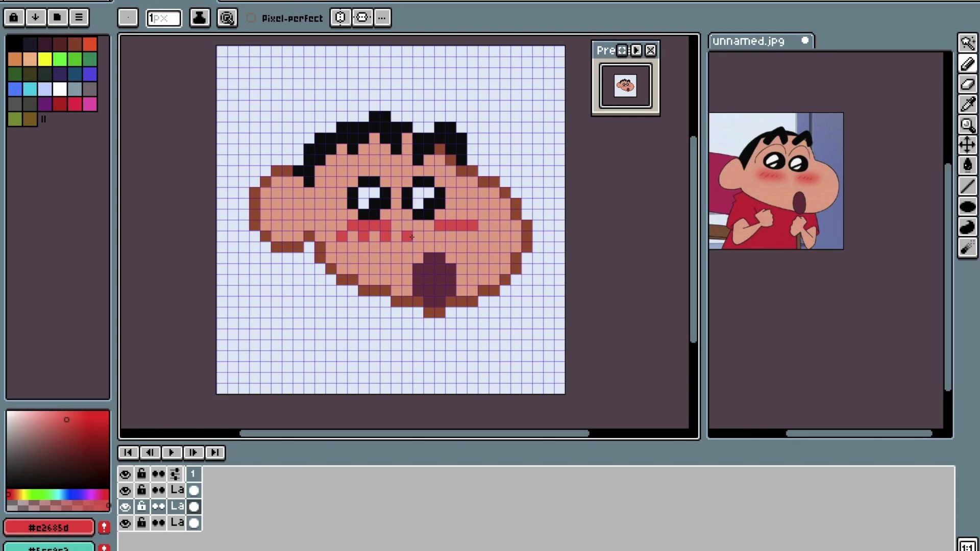Image resolution: width=980 pixels, height=551 pixels.
Task: Click the rainbow hue slider
Action: pyautogui.click(x=58, y=494)
